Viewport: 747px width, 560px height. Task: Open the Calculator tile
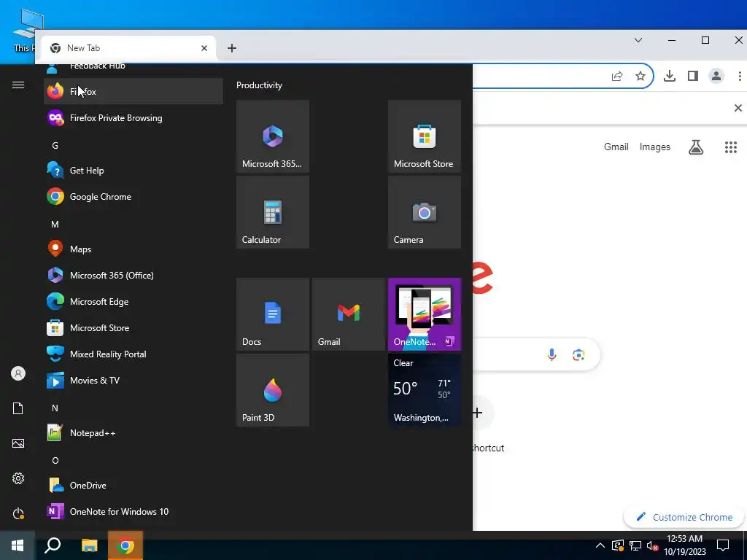pyautogui.click(x=273, y=212)
